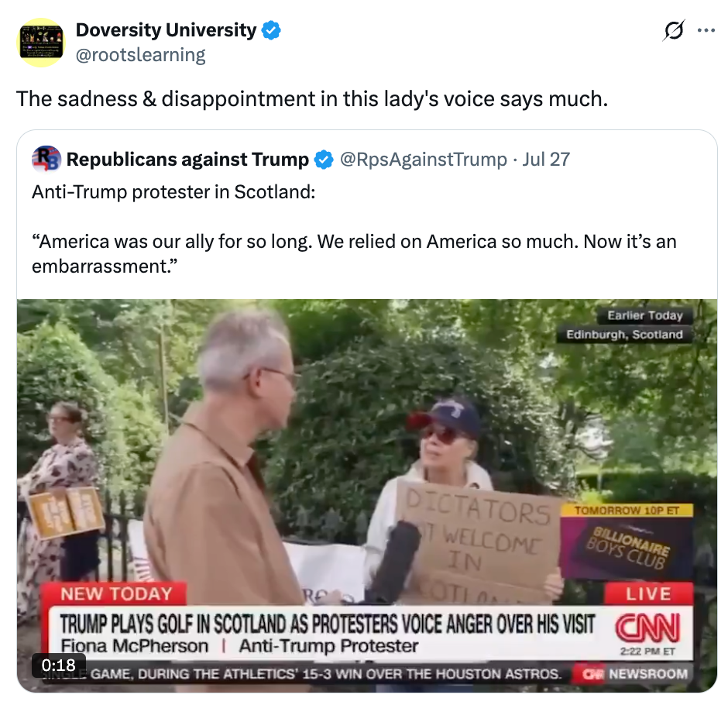Image resolution: width=728 pixels, height=705 pixels.
Task: Click the Grok slashed-circle icon
Action: (674, 31)
